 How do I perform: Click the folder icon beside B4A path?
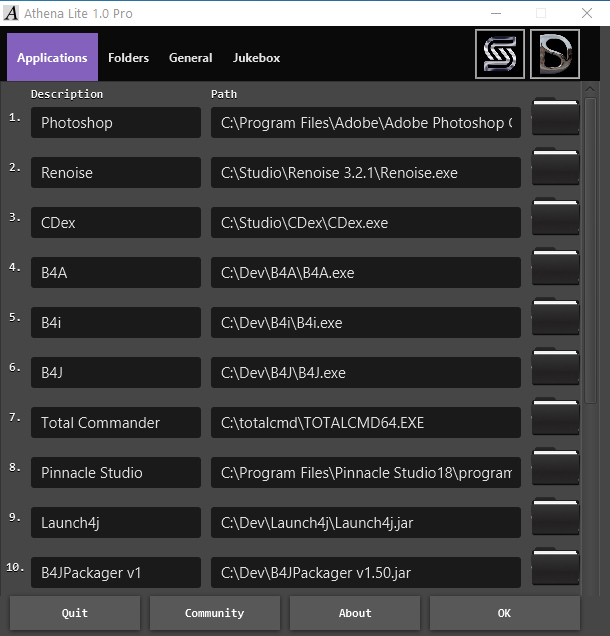pos(555,268)
